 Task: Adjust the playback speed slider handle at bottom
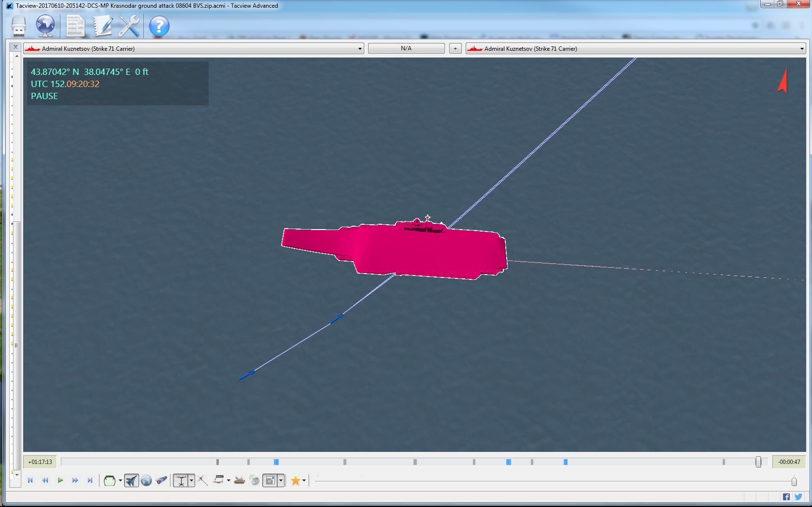click(x=794, y=481)
